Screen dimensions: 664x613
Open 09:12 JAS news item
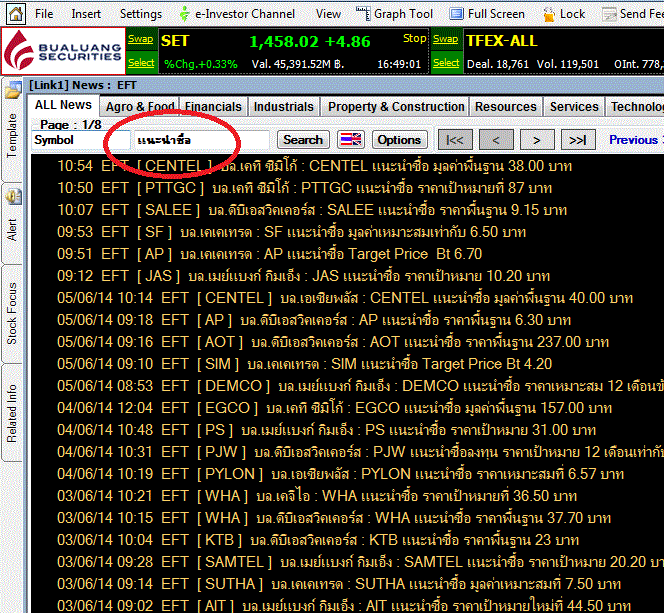(x=303, y=276)
